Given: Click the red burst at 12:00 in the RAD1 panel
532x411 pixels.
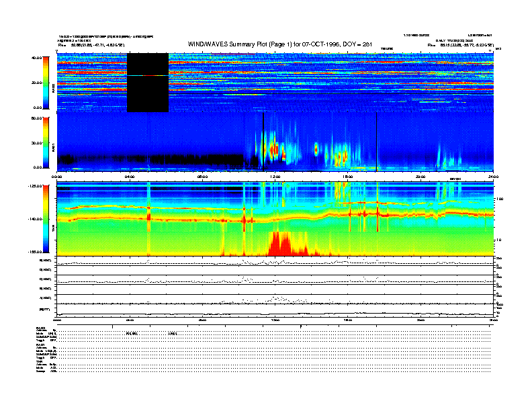Looking at the screenshot, I should click(274, 150).
